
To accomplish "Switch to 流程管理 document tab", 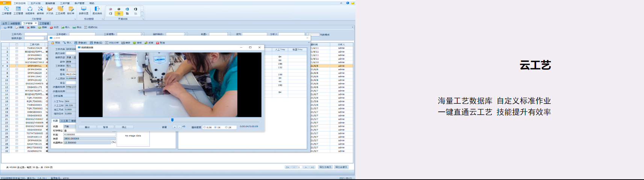I will tap(15, 23).
